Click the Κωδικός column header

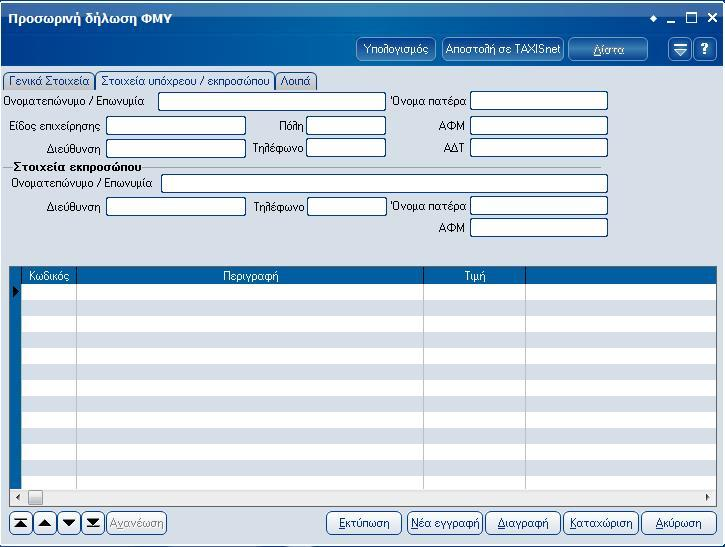[x=49, y=276]
